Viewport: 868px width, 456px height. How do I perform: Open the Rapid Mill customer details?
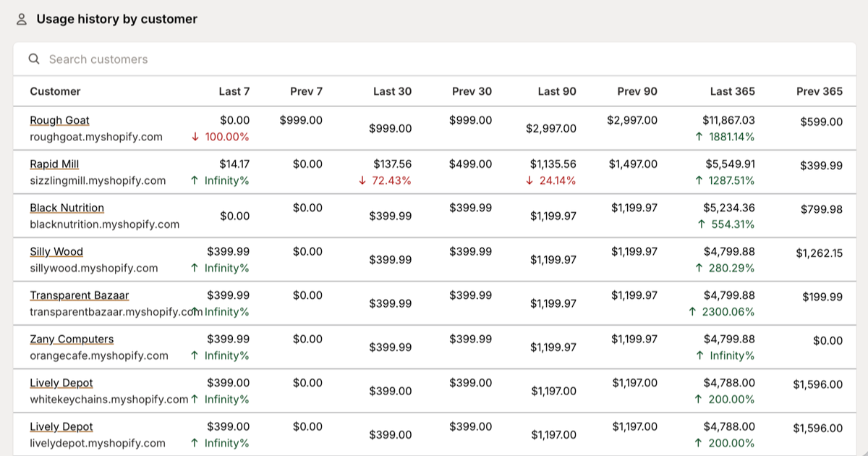pyautogui.click(x=54, y=164)
